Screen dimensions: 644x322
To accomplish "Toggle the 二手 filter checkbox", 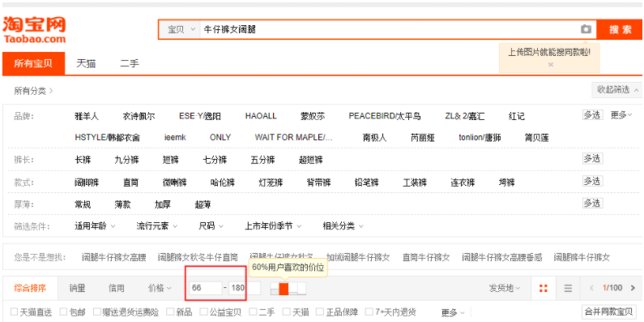I will tap(253, 312).
